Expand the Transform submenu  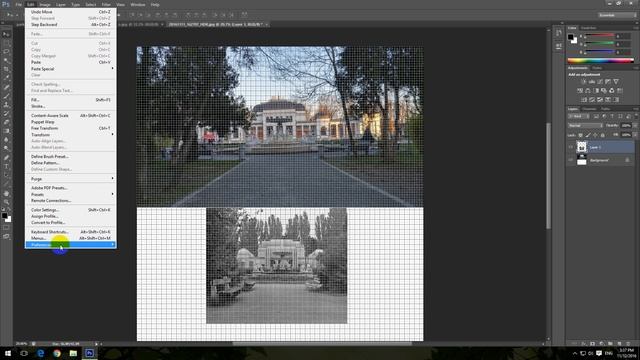pos(71,135)
